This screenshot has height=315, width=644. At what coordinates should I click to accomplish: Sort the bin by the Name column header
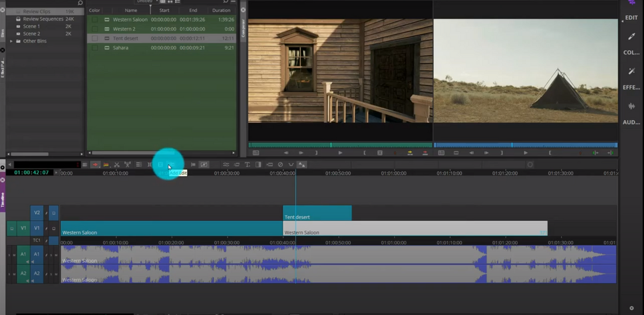pos(131,11)
